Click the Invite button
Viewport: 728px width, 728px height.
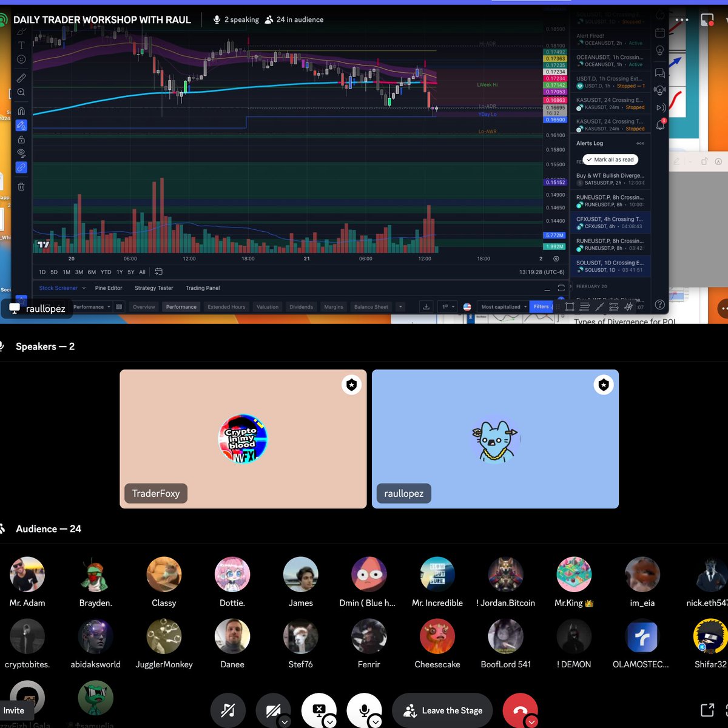[x=13, y=710]
